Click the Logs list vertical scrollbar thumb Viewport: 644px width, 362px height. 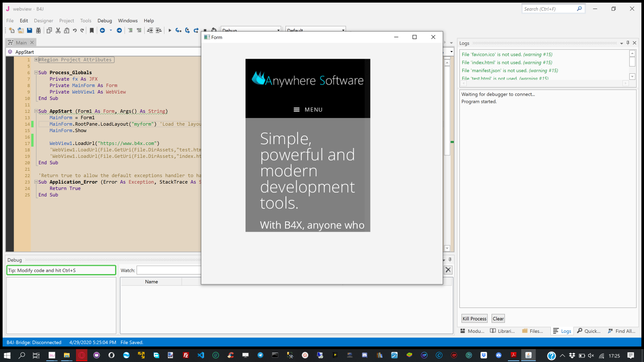(x=632, y=62)
